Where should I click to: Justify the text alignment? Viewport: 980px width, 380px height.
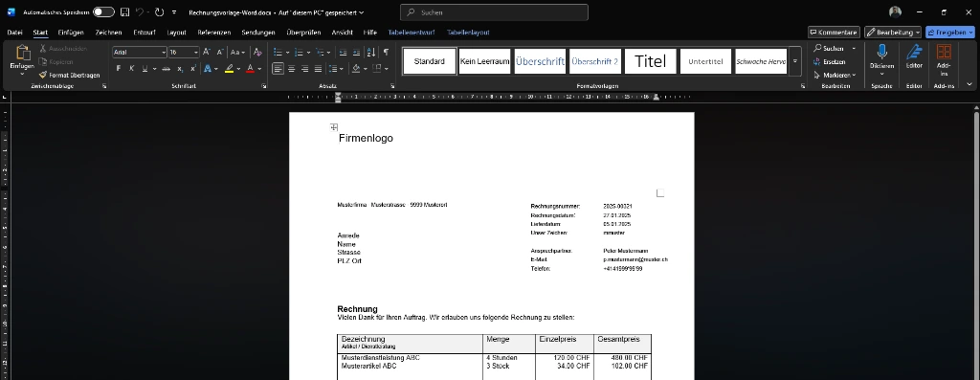[x=318, y=69]
